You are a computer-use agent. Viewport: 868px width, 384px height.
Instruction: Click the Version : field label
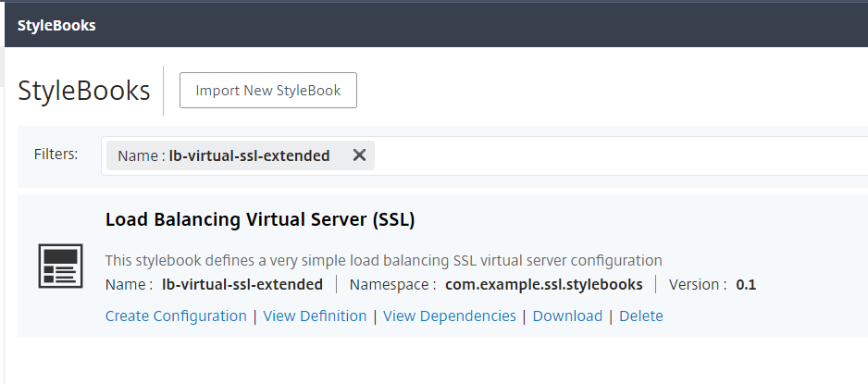(698, 284)
